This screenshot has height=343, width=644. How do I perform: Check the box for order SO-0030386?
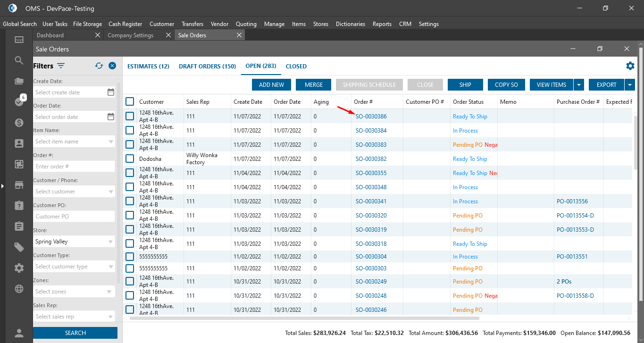coord(130,116)
